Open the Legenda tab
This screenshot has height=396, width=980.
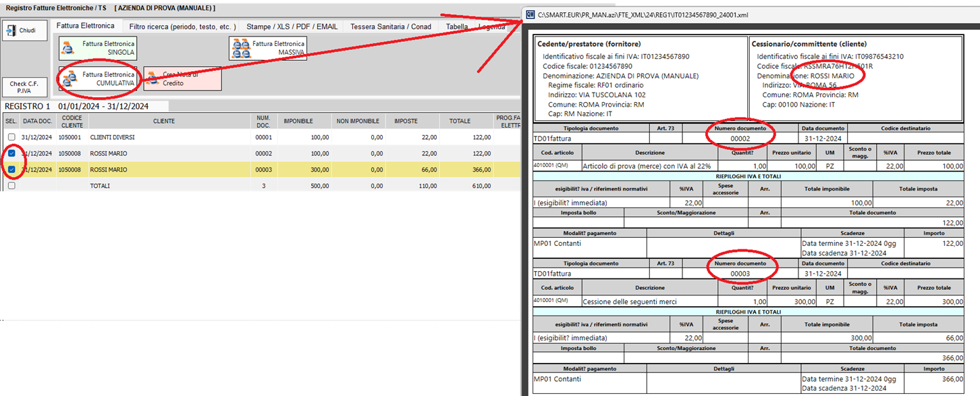491,26
